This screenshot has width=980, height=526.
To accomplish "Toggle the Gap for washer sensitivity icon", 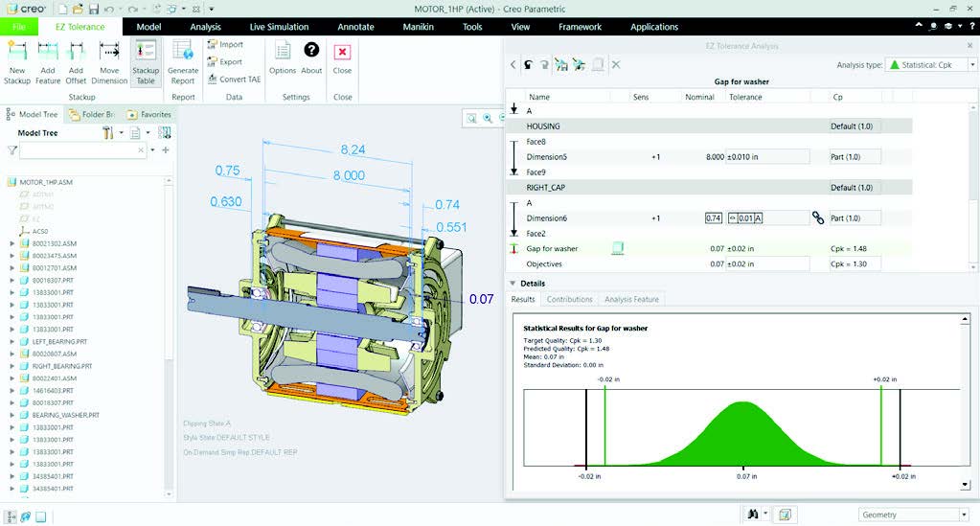I will (618, 248).
